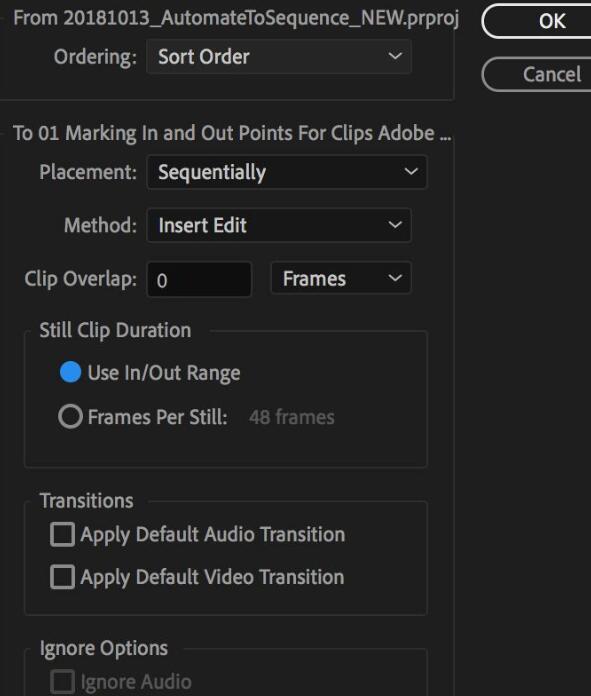Image resolution: width=591 pixels, height=696 pixels.
Task: Check the Apply Default Video Transition box
Action: 62,577
